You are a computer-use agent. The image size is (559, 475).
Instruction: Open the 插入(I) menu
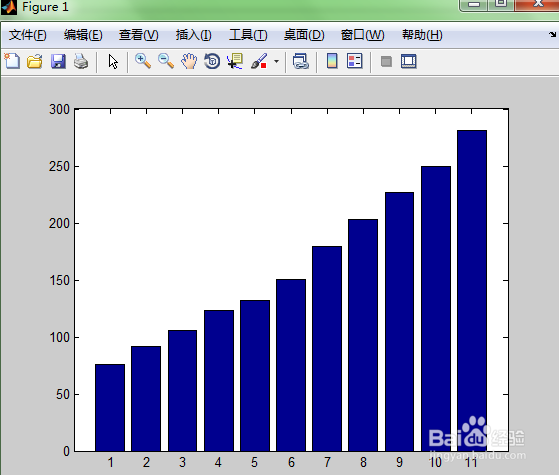[194, 35]
